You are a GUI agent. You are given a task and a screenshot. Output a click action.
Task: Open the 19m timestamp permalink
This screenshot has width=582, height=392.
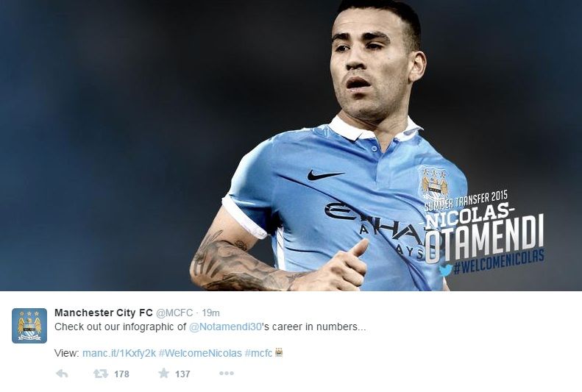tap(211, 313)
